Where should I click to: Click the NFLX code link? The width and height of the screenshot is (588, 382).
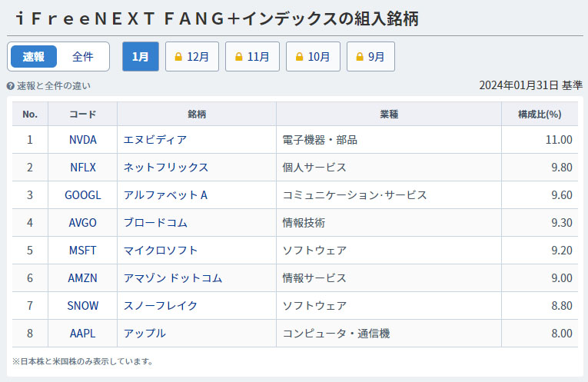click(x=82, y=168)
